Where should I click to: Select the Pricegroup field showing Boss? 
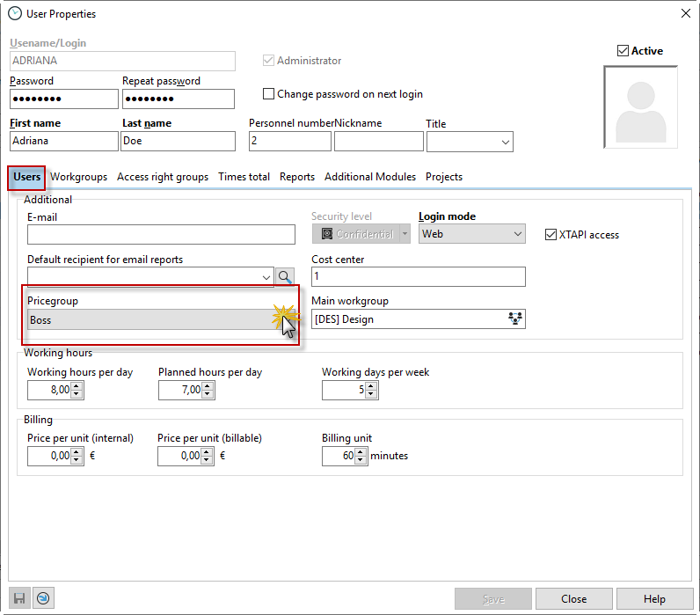[149, 320]
